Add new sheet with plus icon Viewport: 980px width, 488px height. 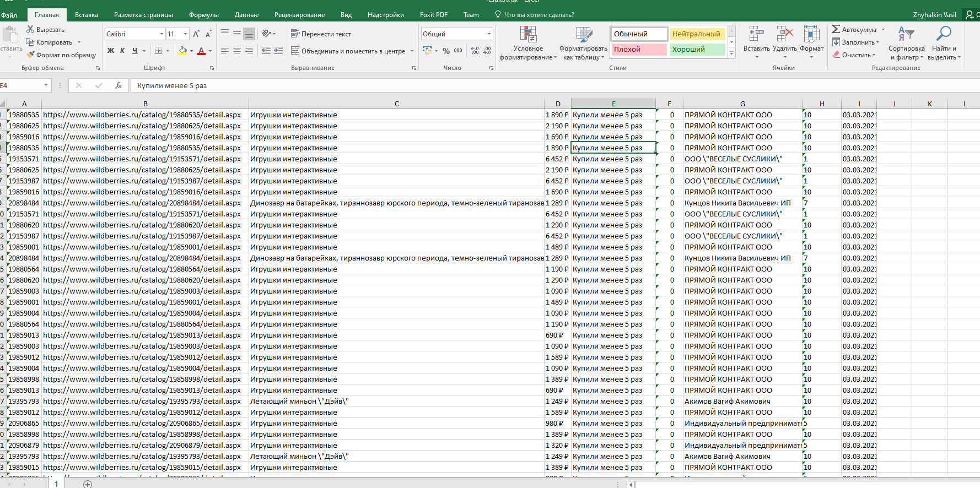[x=88, y=484]
